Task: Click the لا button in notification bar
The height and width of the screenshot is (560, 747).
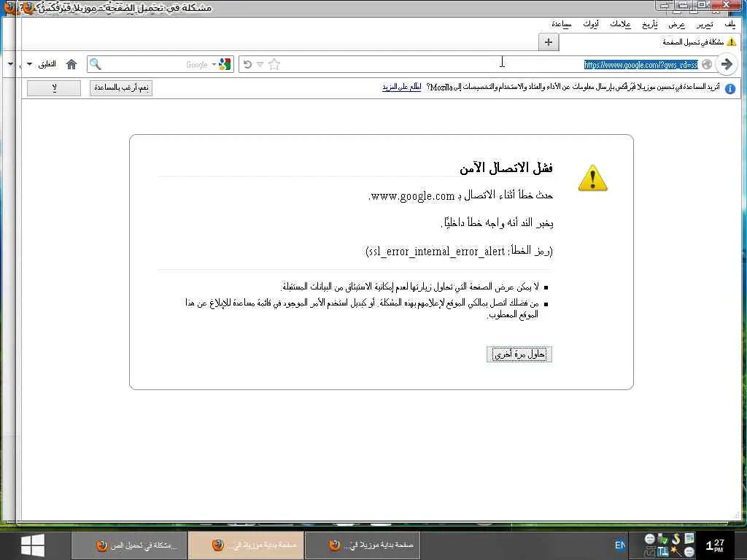Action: (54, 87)
